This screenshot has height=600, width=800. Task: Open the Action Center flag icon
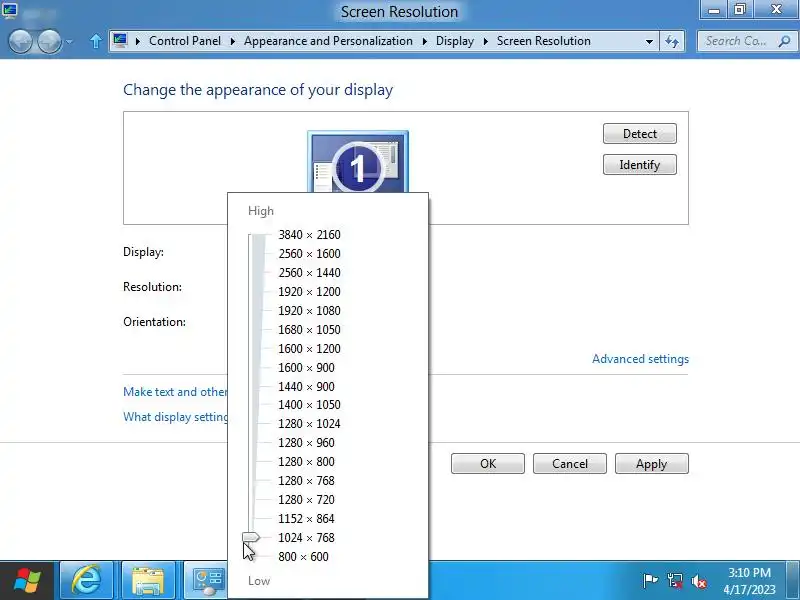651,581
